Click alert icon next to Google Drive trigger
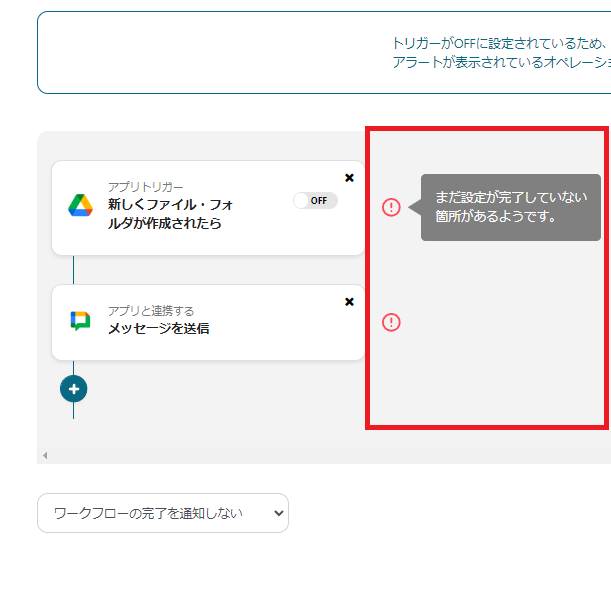This screenshot has width=611, height=595. point(391,207)
